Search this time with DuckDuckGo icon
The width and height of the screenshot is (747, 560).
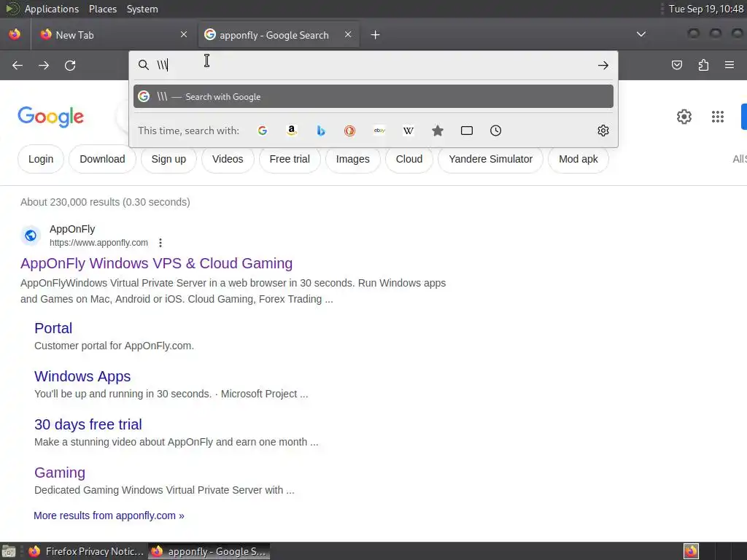(x=349, y=131)
